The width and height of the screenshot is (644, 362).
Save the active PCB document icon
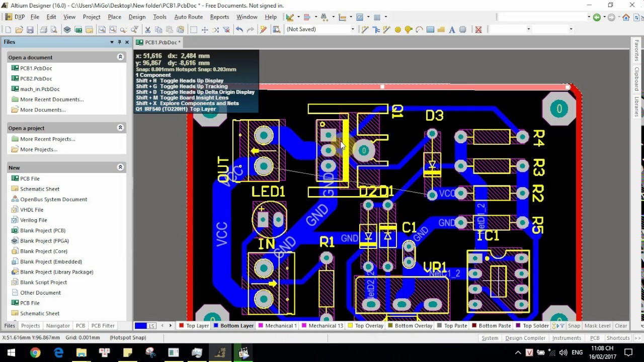30,30
